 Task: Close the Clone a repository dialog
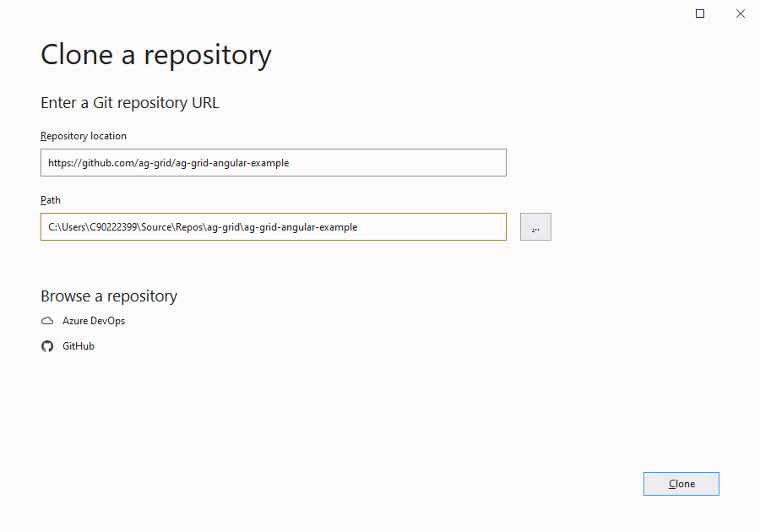(740, 14)
